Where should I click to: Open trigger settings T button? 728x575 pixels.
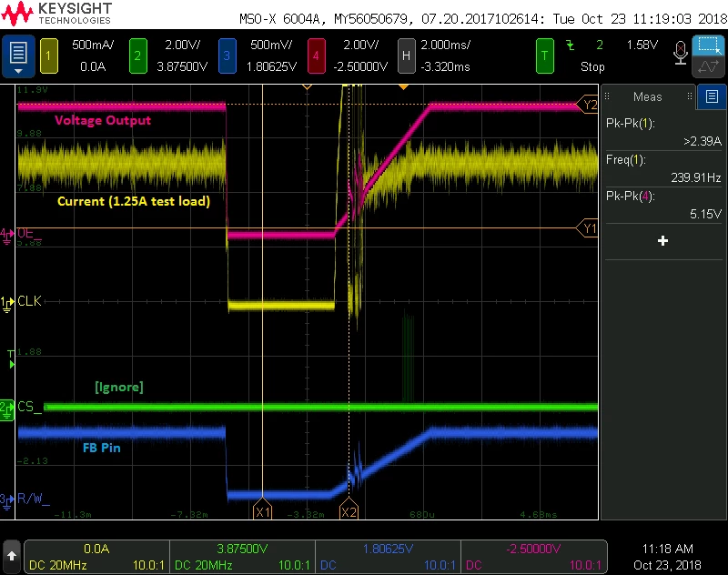click(544, 56)
